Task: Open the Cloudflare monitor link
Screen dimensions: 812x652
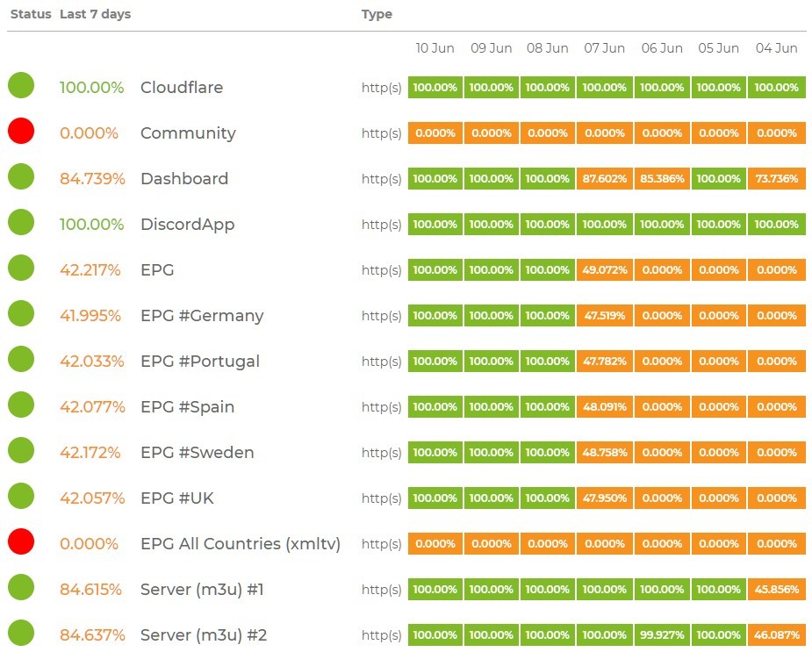Action: tap(182, 88)
